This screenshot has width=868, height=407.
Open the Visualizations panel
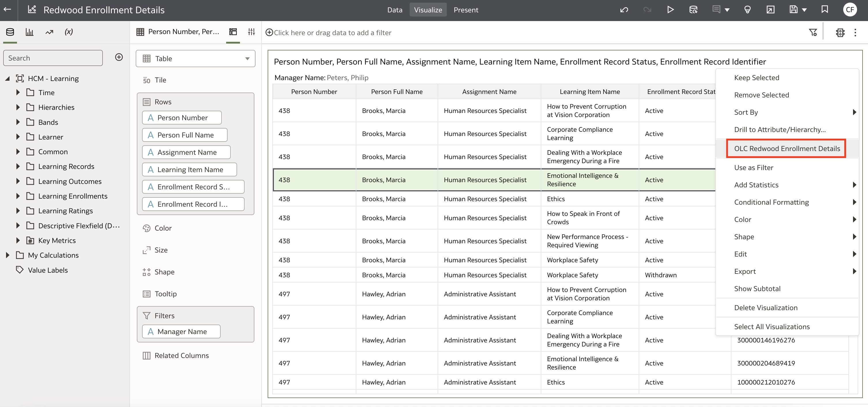(29, 32)
